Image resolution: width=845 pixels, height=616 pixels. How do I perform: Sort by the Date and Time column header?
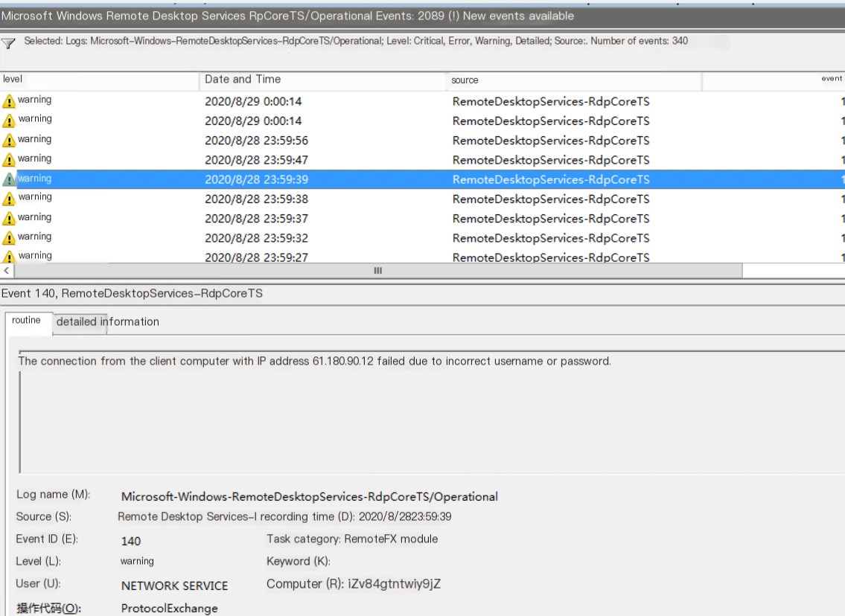323,80
